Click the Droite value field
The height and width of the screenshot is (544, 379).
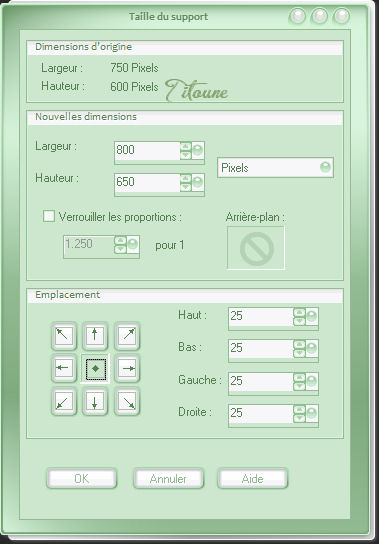[x=261, y=413]
